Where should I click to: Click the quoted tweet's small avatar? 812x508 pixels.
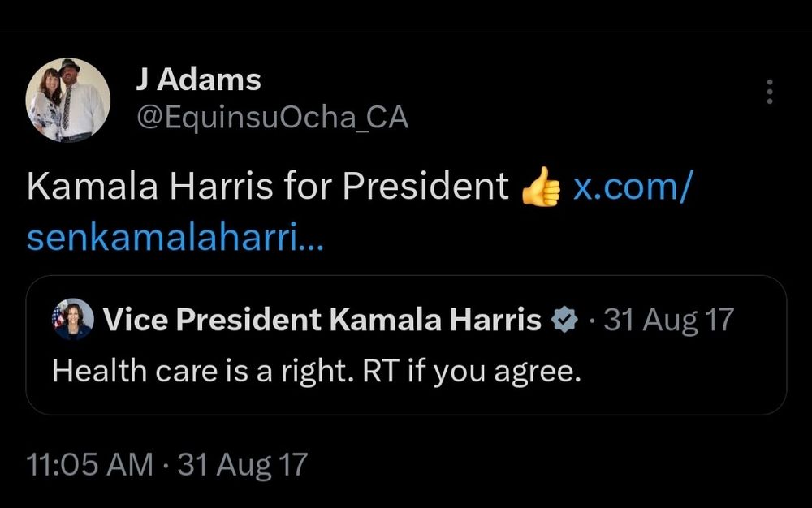point(71,319)
